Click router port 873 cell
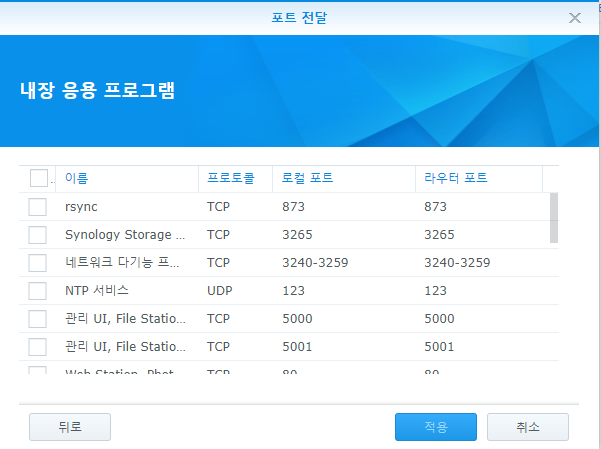 (435, 207)
